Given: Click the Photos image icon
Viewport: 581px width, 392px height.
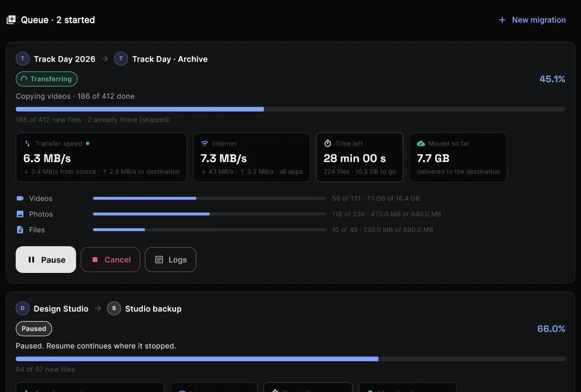Looking at the screenshot, I should (20, 214).
